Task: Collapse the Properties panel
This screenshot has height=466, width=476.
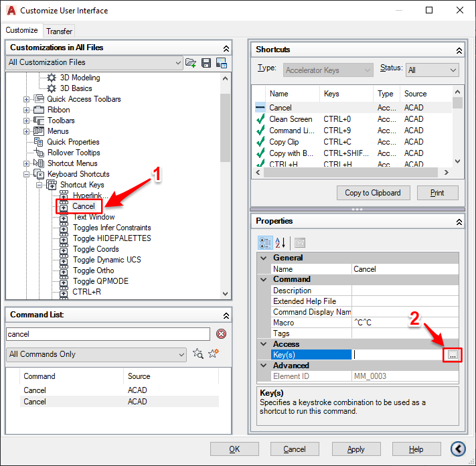Action: (459, 222)
